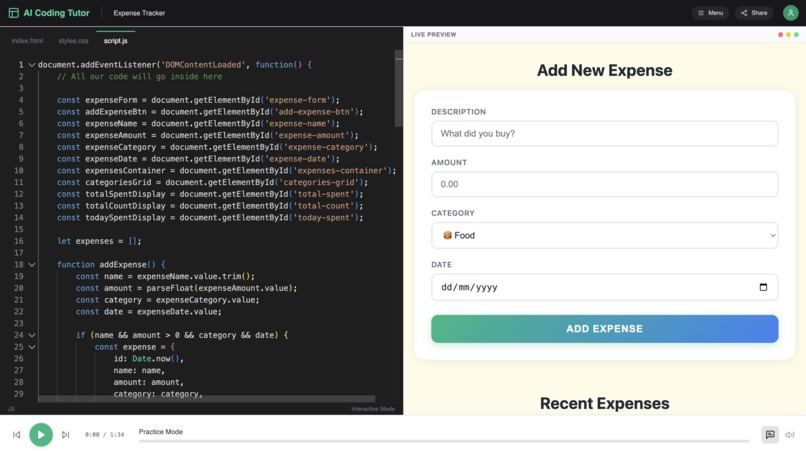The width and height of the screenshot is (806, 454).
Task: Click the AI Coding Tutor logo icon
Action: pyautogui.click(x=14, y=13)
